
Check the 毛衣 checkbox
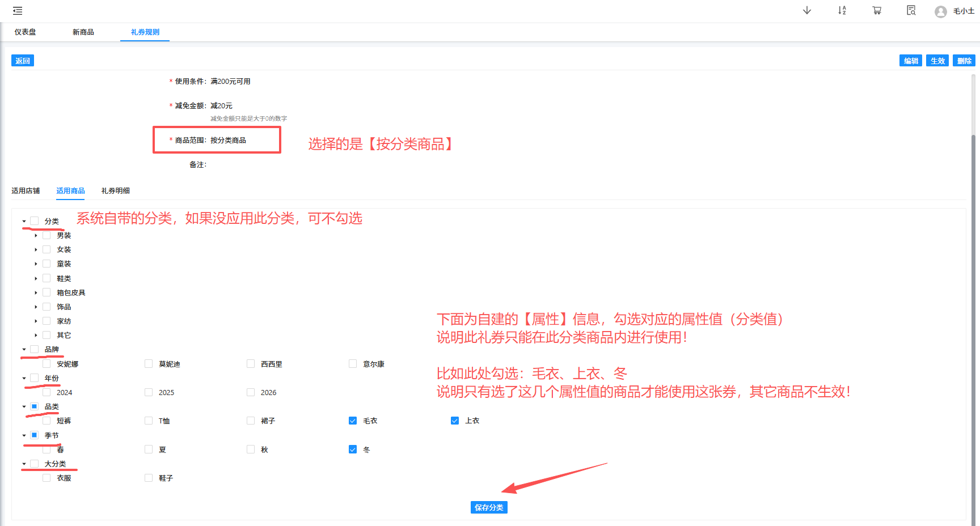(x=353, y=421)
